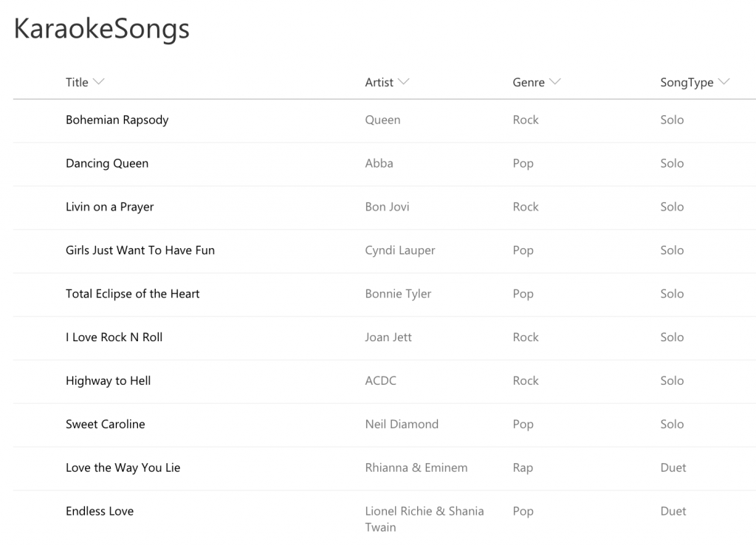
Task: Click the Neil Diamond artist cell
Action: click(x=402, y=424)
